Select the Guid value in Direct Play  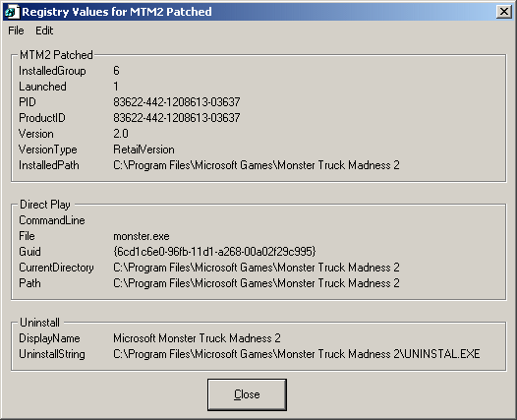point(214,252)
